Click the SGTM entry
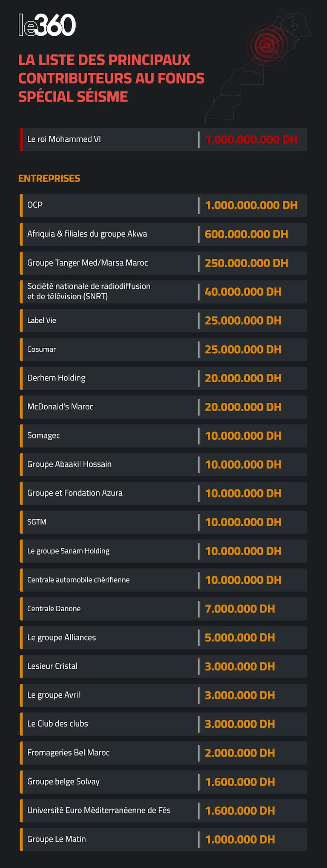Viewport: 327px width, 868px height. click(x=37, y=522)
